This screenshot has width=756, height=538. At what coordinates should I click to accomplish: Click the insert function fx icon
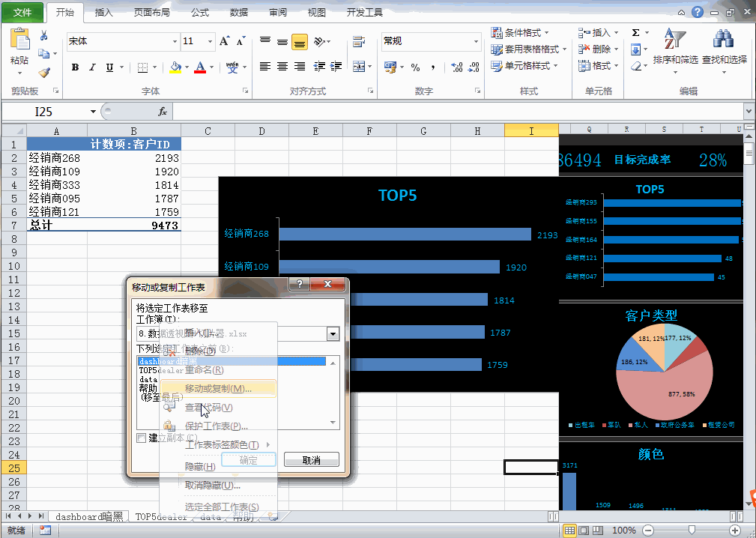[x=163, y=112]
